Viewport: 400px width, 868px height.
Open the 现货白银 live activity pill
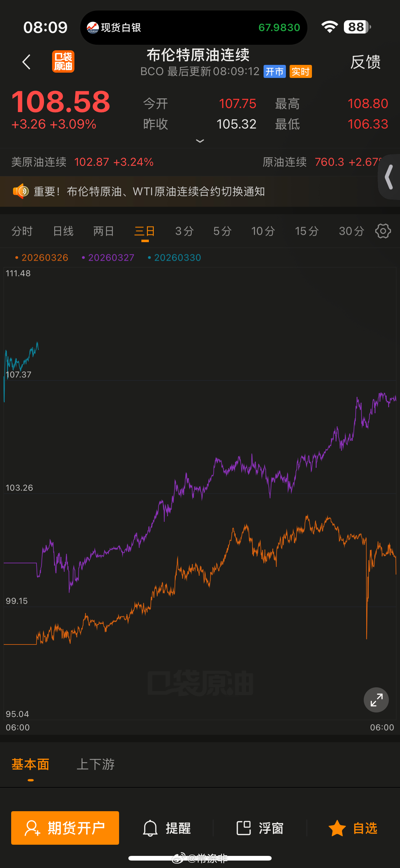pyautogui.click(x=193, y=28)
